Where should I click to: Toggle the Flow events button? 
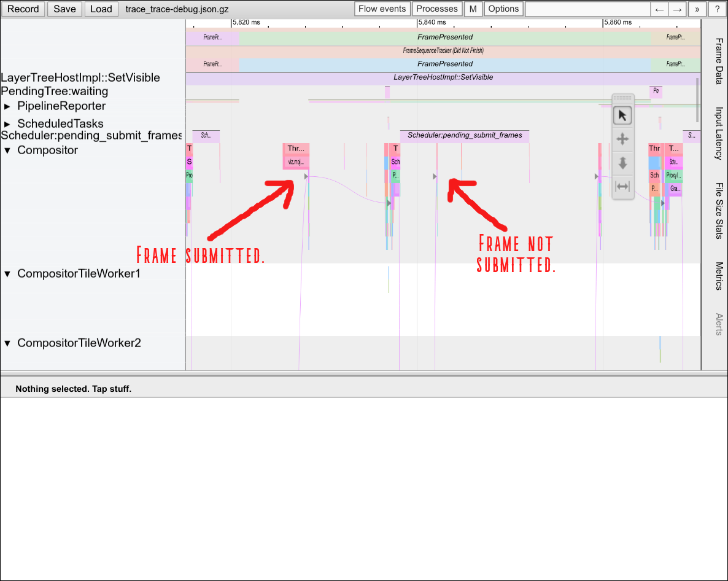(382, 9)
